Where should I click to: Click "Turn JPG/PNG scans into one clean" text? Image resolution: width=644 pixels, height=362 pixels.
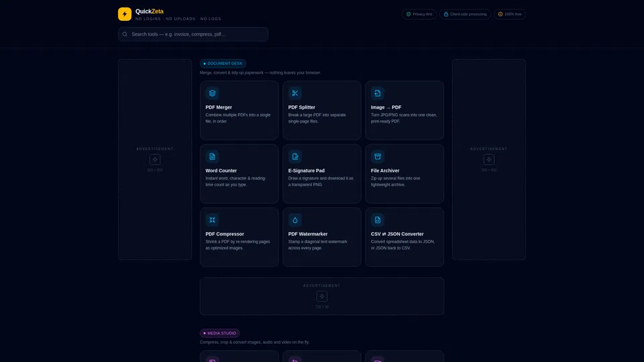(x=404, y=118)
